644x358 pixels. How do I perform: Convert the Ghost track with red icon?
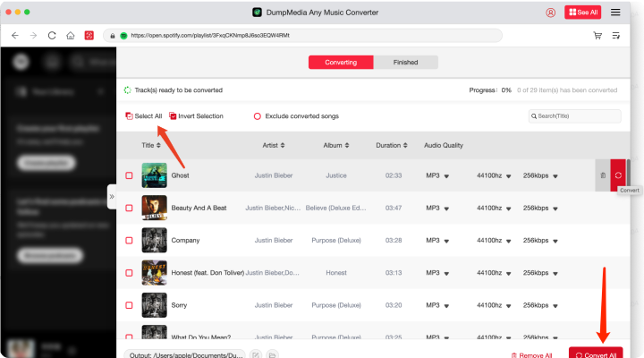[618, 175]
